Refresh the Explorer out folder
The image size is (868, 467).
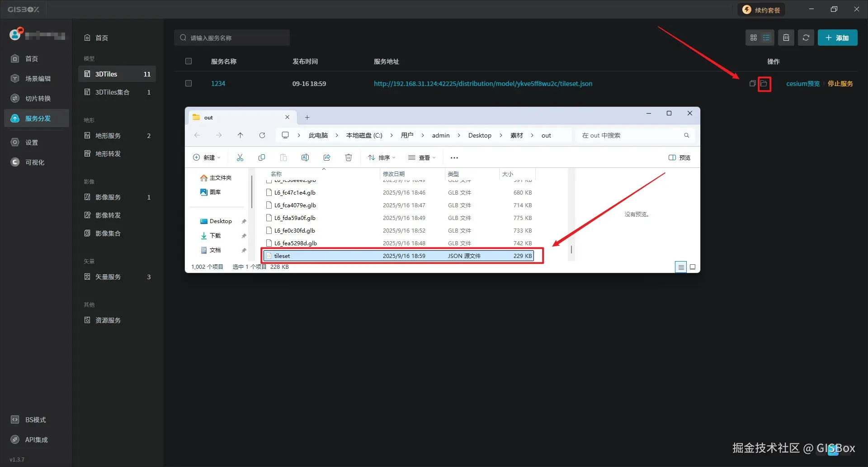pyautogui.click(x=262, y=135)
